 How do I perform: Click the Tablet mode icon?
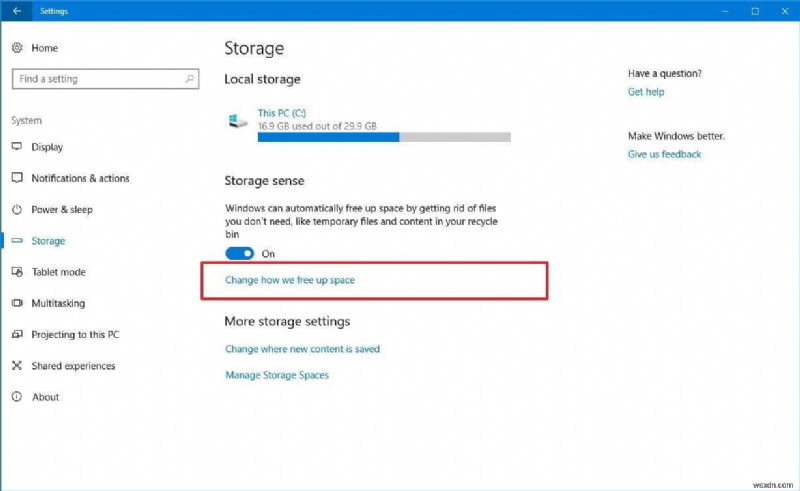17,272
